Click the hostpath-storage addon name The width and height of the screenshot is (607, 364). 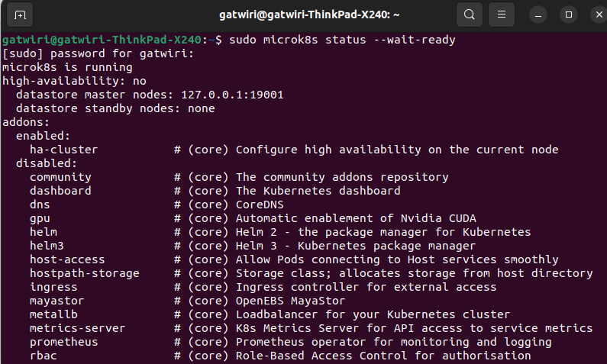pyautogui.click(x=84, y=273)
